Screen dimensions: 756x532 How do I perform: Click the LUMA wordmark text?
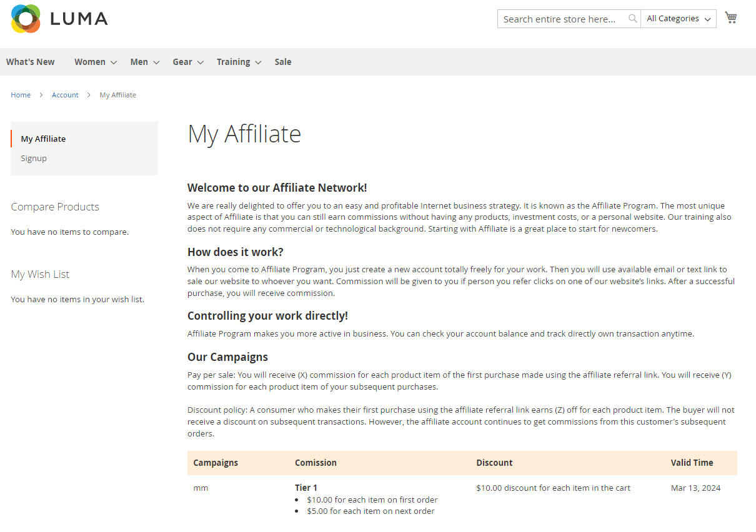(79, 19)
